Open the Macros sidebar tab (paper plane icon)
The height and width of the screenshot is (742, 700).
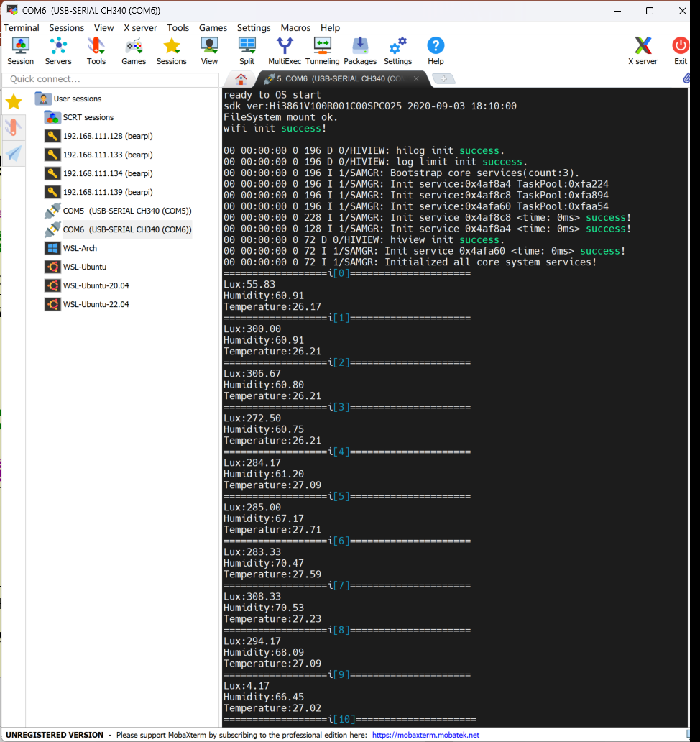(14, 152)
